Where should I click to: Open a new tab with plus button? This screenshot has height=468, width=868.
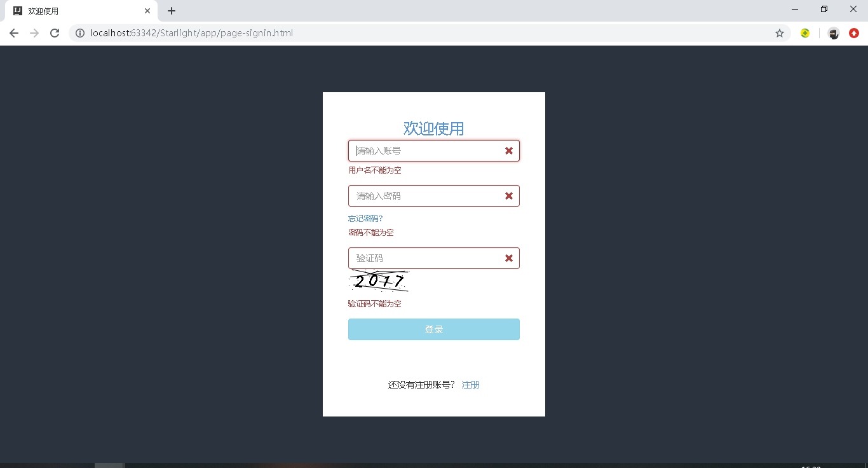tap(172, 11)
